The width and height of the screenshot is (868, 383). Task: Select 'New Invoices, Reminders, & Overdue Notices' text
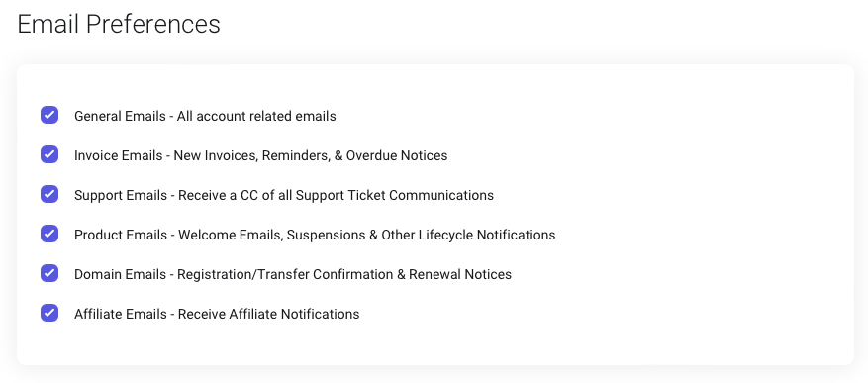point(311,155)
